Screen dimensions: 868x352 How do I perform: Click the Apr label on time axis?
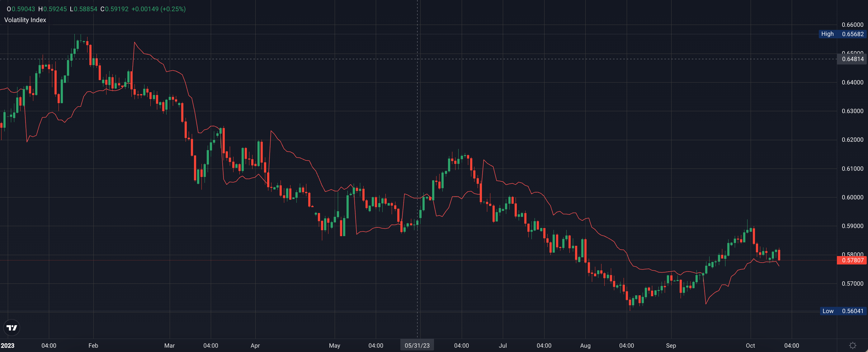click(255, 345)
